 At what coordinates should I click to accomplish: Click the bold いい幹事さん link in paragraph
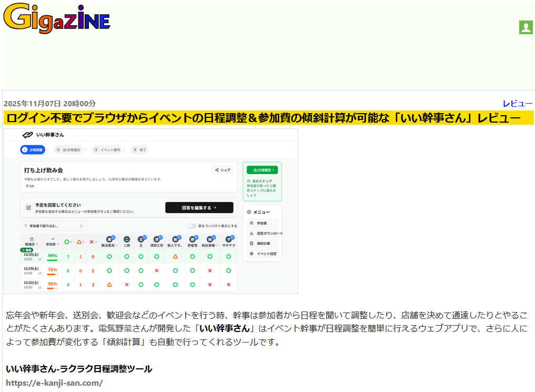tap(225, 328)
